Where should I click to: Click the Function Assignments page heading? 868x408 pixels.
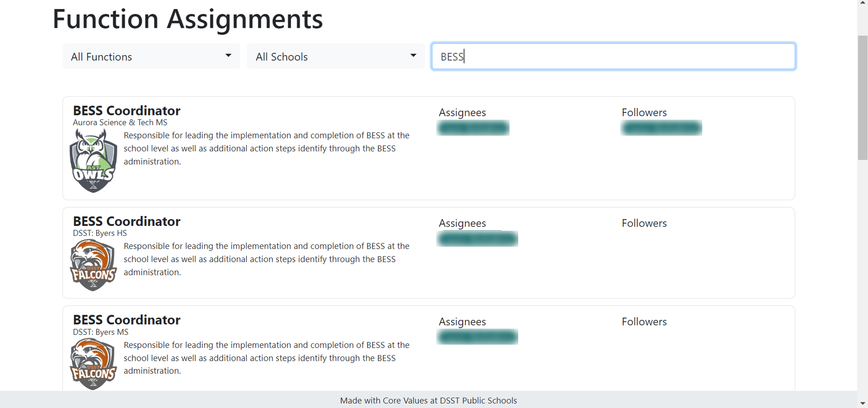[x=187, y=19]
